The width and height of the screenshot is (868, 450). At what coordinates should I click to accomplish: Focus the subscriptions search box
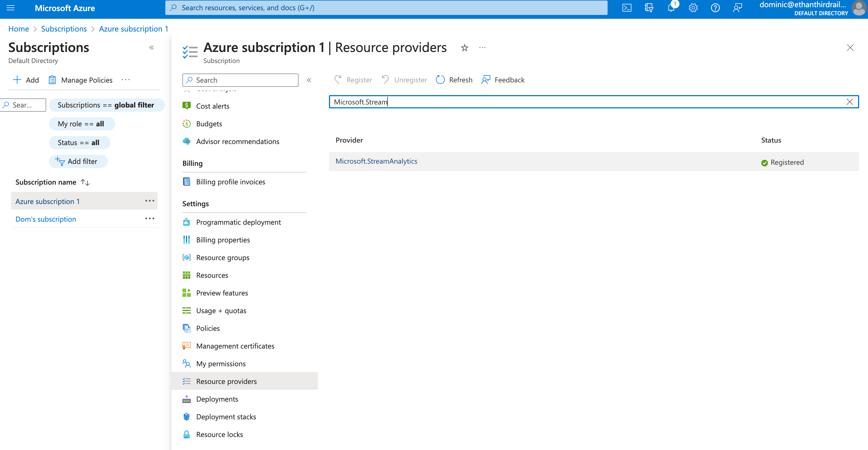(23, 105)
